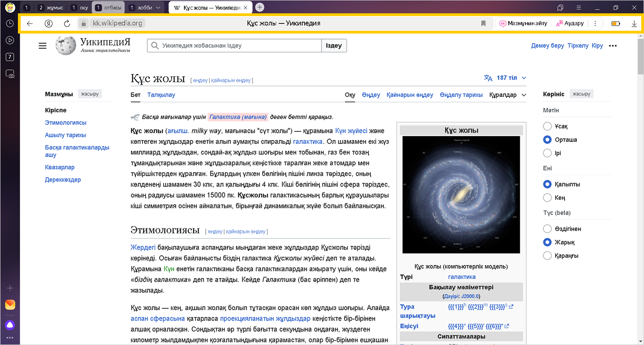
Task: Switch to the Талқылау tab
Action: [161, 95]
